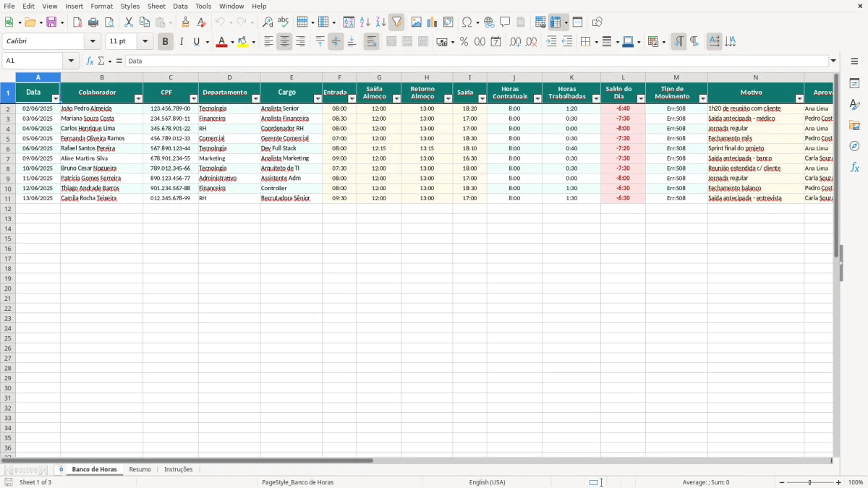This screenshot has height=488, width=868.
Task: Activate the Clone Formatting paintbrush
Action: click(x=186, y=22)
